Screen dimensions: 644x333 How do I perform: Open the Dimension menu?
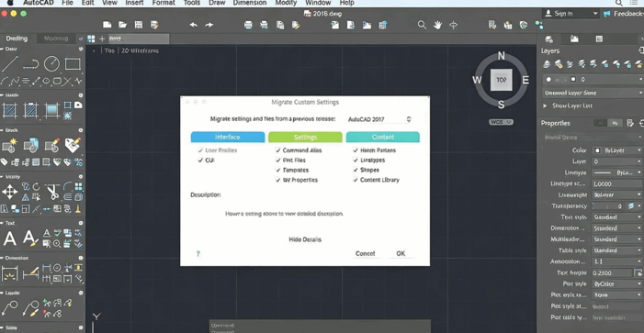pyautogui.click(x=250, y=3)
